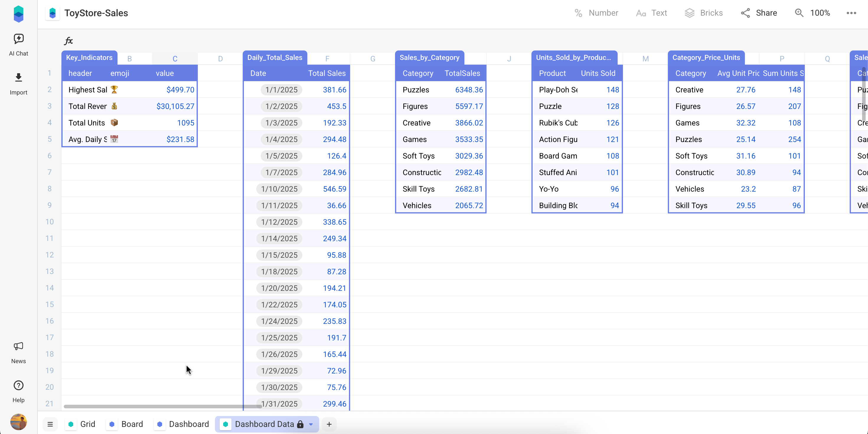Screen dimensions: 868x434
Task: Open your profile avatar menu
Action: tap(18, 422)
